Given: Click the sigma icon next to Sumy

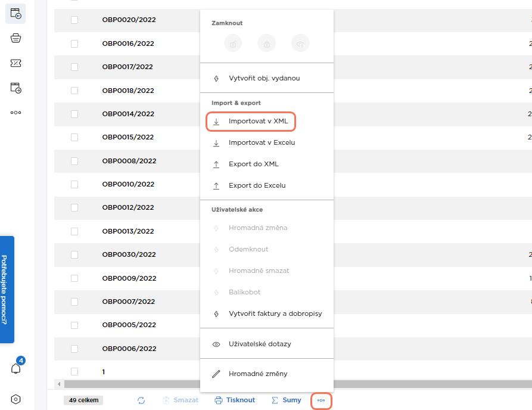Looking at the screenshot, I should [x=275, y=400].
